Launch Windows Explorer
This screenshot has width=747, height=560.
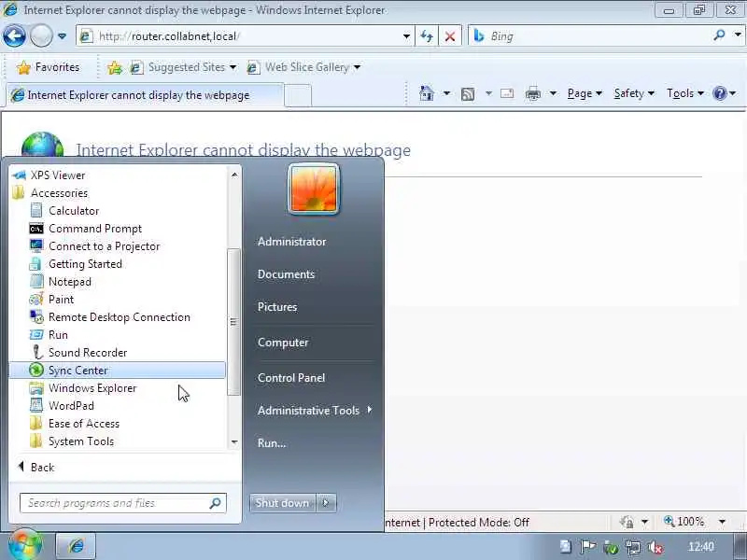point(118,388)
